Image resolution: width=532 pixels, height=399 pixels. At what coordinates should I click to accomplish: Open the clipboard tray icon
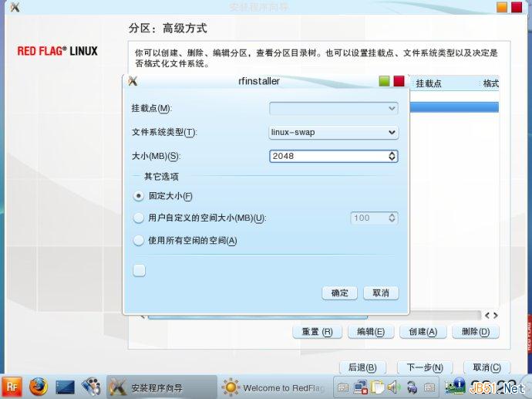(x=377, y=387)
